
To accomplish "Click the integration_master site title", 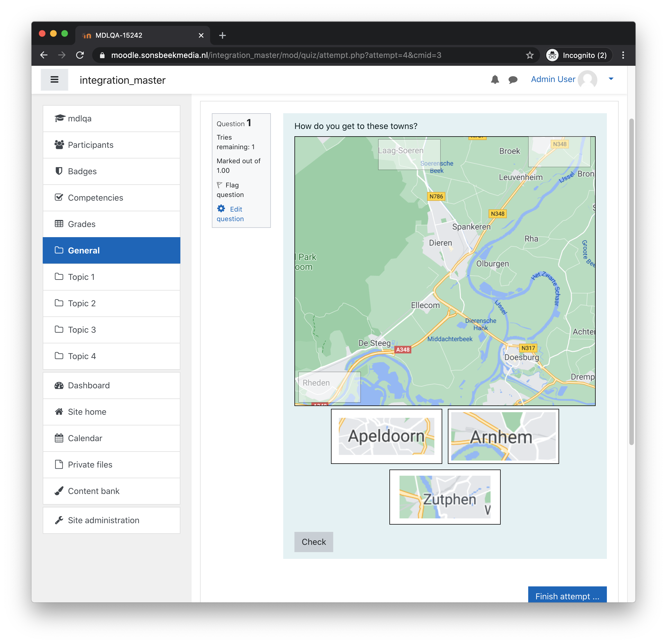I will (x=122, y=80).
